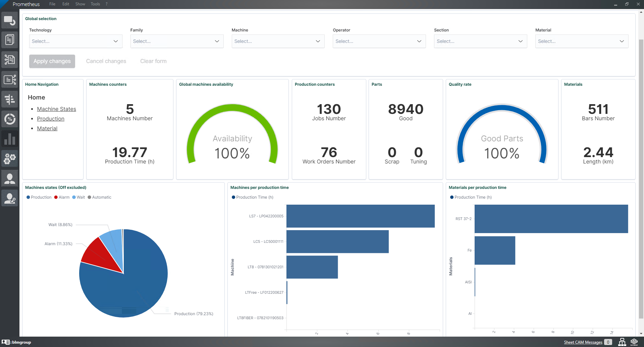Toggle the Alarm series in pie legend

(62, 197)
